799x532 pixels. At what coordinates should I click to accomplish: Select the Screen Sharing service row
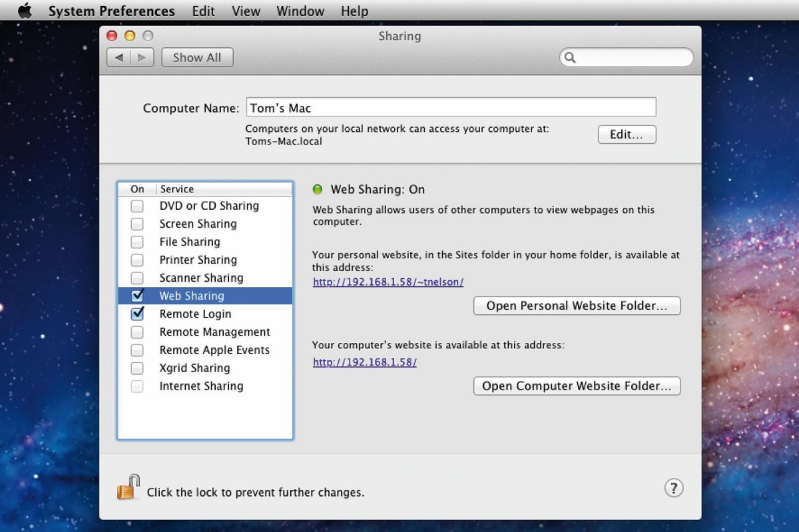coord(205,224)
